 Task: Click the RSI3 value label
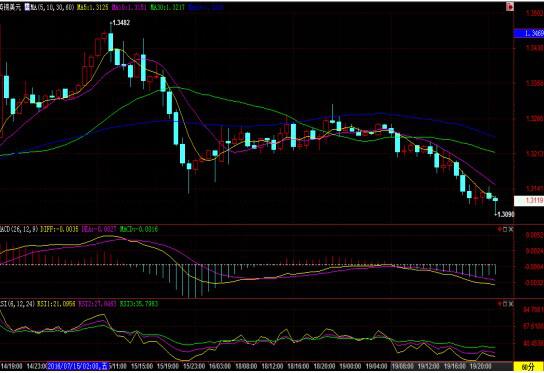pos(139,304)
